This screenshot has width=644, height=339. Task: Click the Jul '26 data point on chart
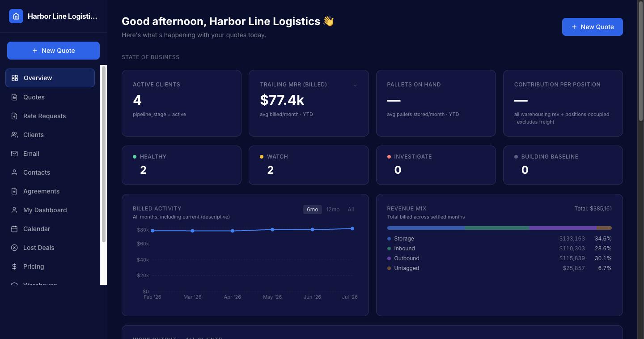[352, 229]
